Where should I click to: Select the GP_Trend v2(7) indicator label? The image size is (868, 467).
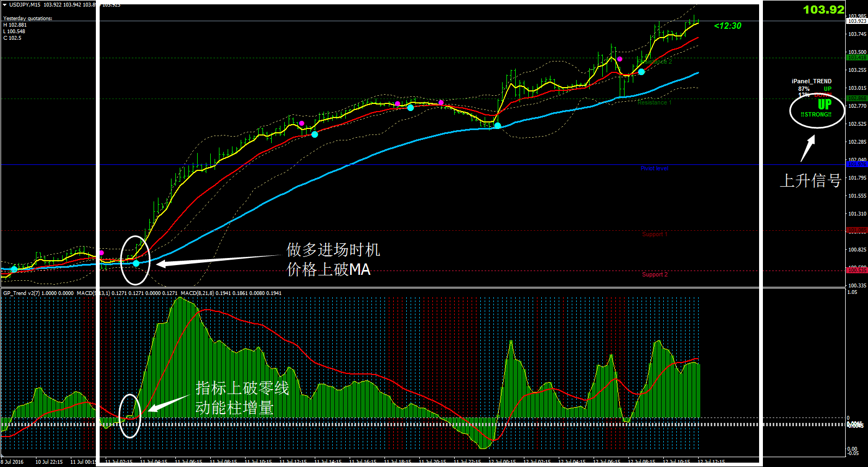[22, 293]
